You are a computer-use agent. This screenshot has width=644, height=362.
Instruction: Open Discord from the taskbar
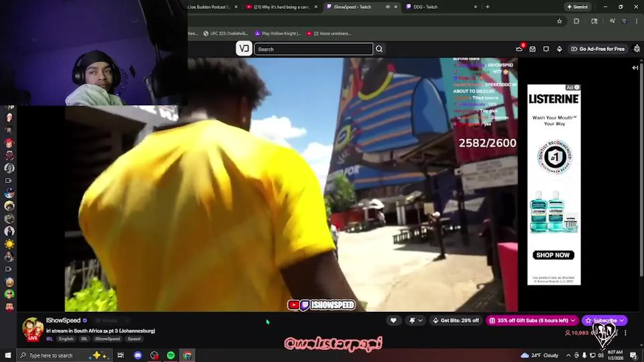pos(138,355)
